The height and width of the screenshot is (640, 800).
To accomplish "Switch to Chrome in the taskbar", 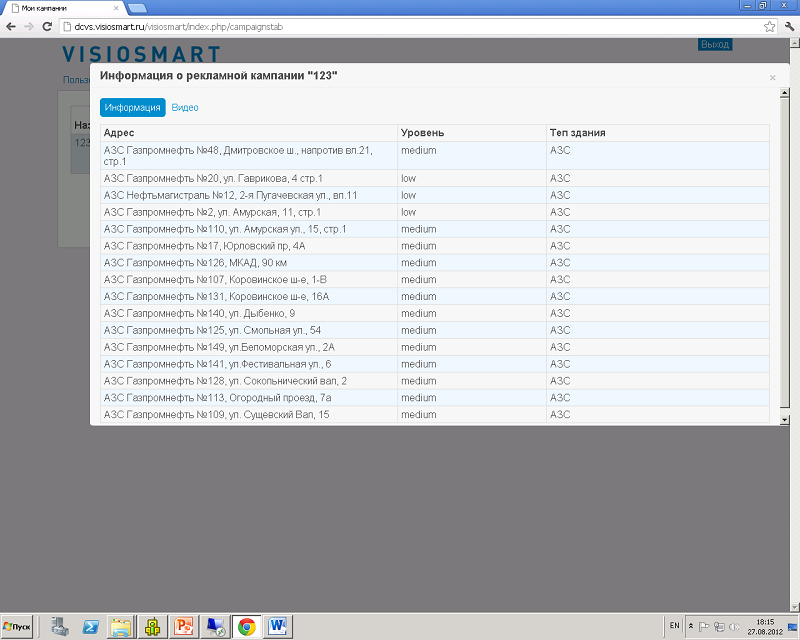I will (x=246, y=626).
